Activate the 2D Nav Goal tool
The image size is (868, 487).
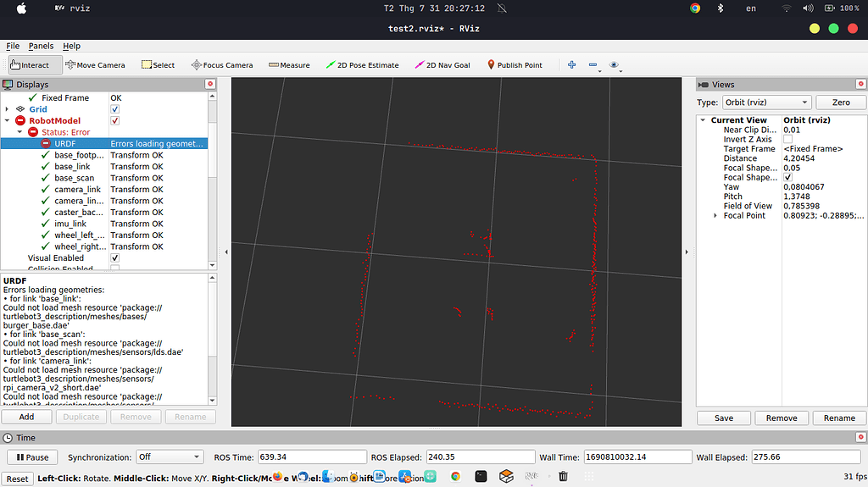[x=442, y=64]
